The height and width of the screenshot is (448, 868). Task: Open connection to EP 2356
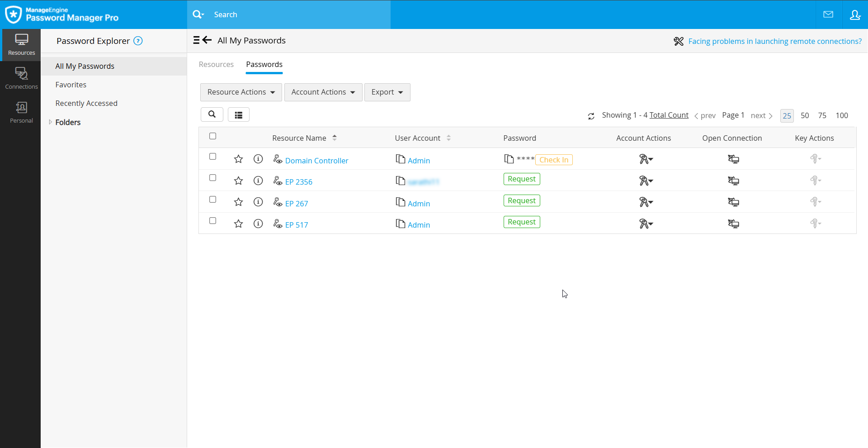coord(733,181)
